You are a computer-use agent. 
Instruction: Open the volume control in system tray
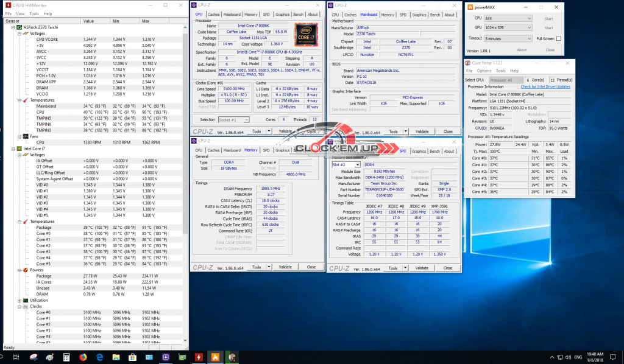568,357
